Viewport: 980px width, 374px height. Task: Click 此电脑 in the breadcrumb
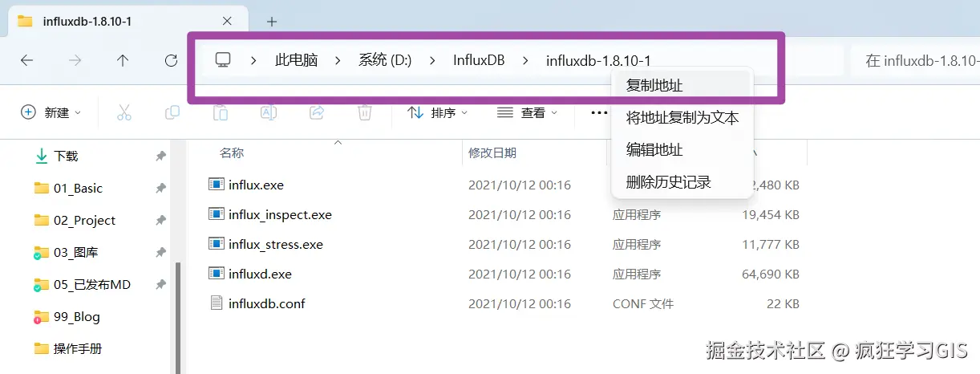(x=296, y=60)
